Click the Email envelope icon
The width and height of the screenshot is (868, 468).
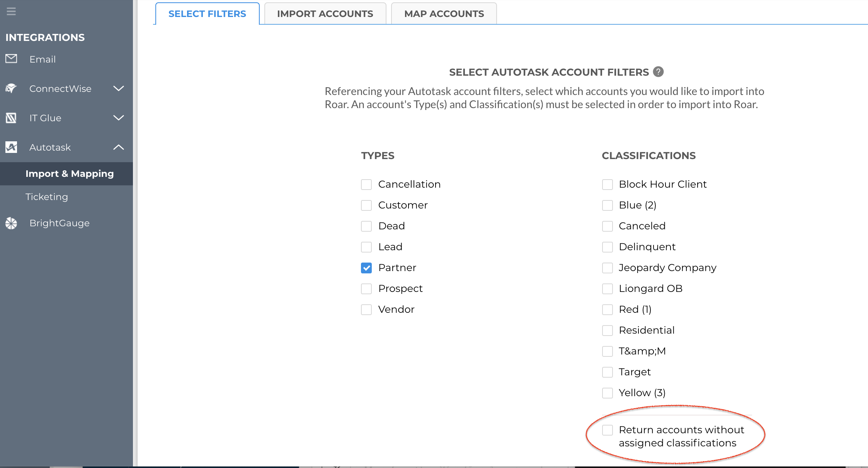tap(11, 59)
